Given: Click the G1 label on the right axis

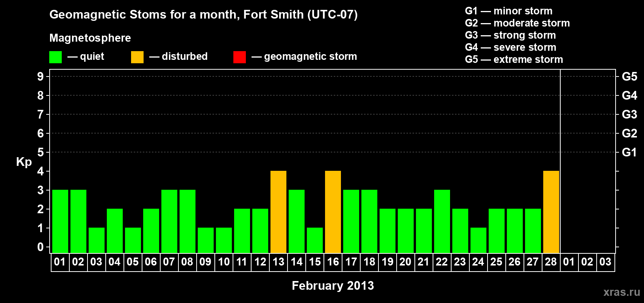Looking at the screenshot, I should coord(630,152).
